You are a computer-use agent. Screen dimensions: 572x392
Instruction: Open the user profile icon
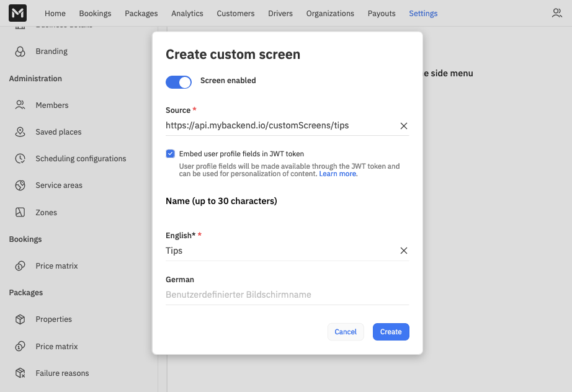(x=556, y=13)
